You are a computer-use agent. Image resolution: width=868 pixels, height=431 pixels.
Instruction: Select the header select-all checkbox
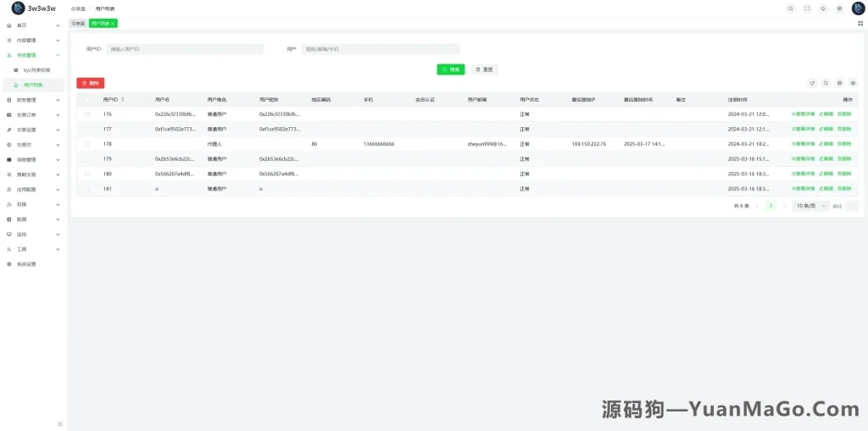[x=87, y=100]
